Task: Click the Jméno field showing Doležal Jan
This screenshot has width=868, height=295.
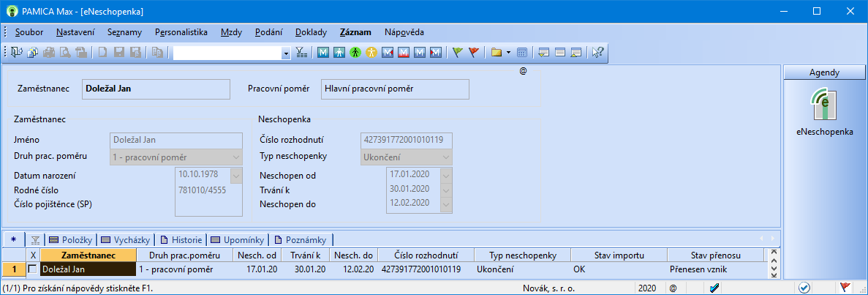Action: (176, 140)
